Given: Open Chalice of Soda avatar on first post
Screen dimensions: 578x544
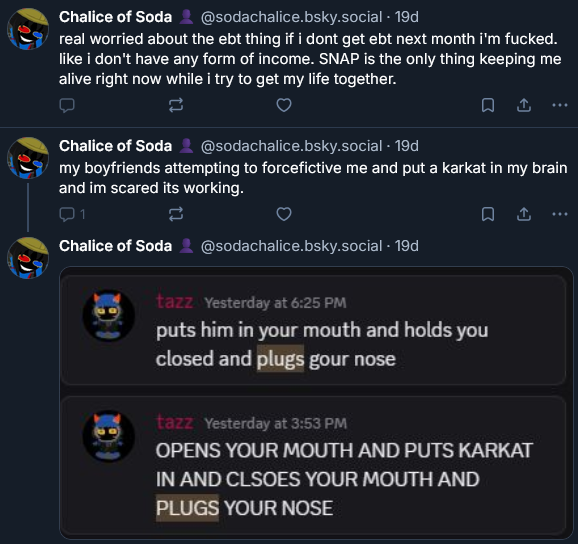Looking at the screenshot, I should [x=28, y=29].
